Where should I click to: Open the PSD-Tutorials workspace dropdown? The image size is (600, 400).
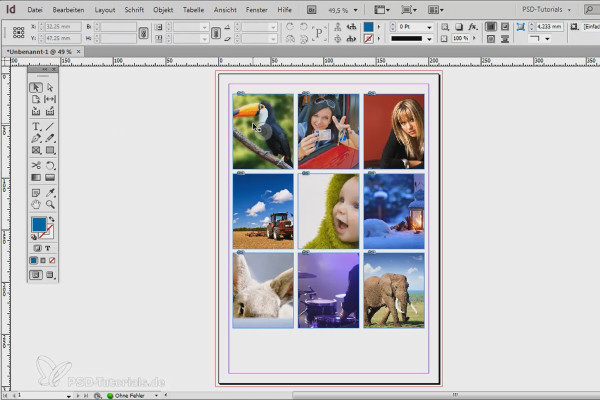click(546, 10)
